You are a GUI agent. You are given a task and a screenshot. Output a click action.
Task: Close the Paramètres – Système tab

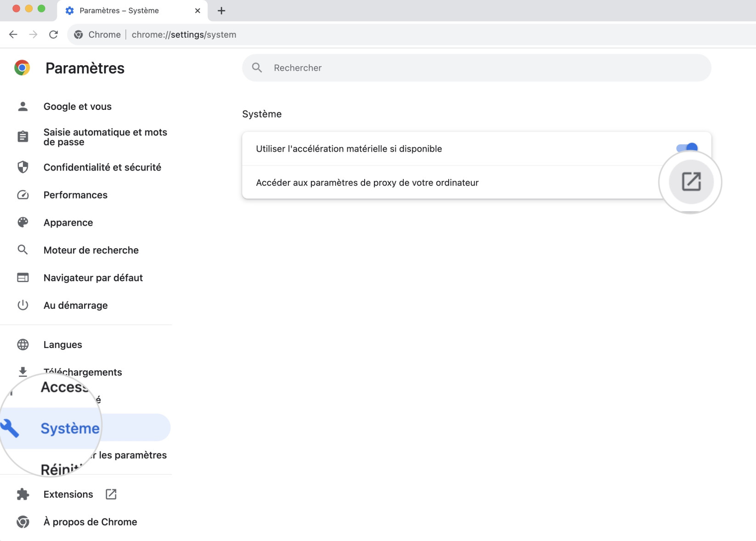pyautogui.click(x=197, y=11)
